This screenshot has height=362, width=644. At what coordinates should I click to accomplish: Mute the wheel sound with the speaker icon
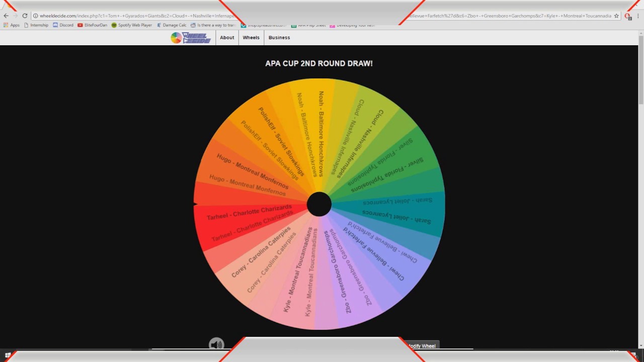point(216,344)
